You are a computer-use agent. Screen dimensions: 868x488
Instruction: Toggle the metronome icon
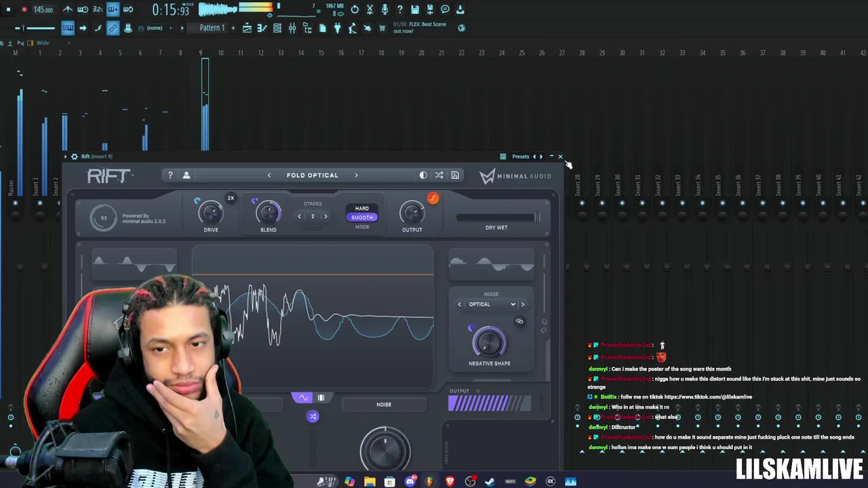coord(68,9)
